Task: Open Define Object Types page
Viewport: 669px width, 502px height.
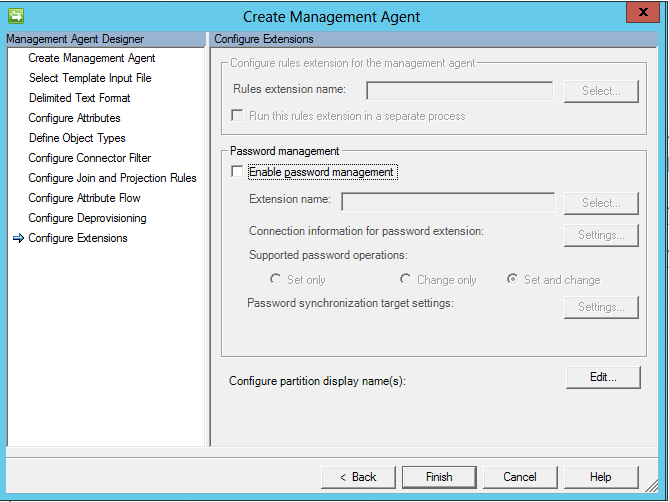Action: tap(77, 138)
